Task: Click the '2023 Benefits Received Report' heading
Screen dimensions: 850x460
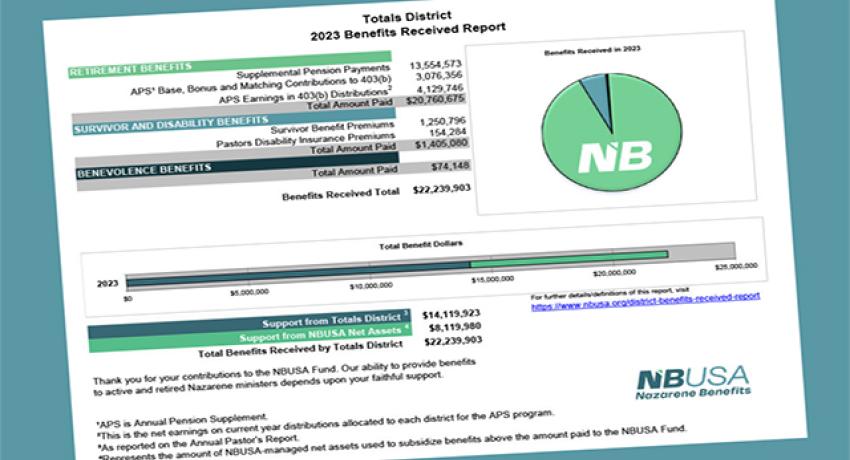Action: point(408,31)
